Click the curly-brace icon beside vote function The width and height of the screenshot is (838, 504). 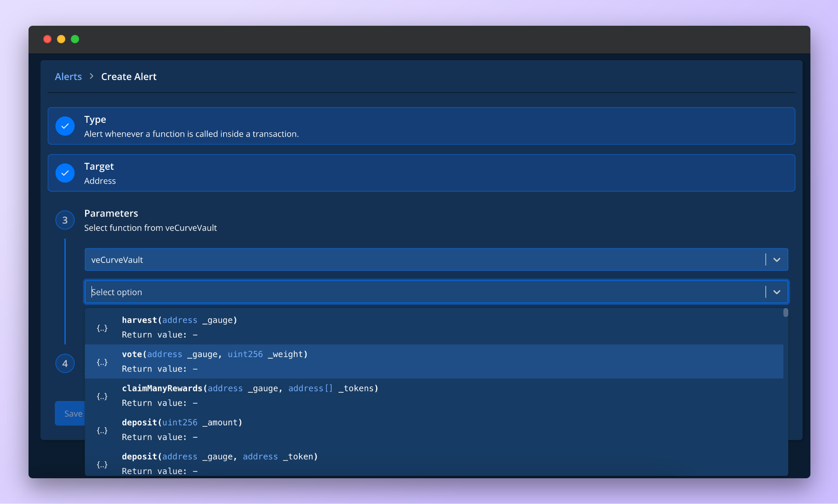[x=102, y=362]
